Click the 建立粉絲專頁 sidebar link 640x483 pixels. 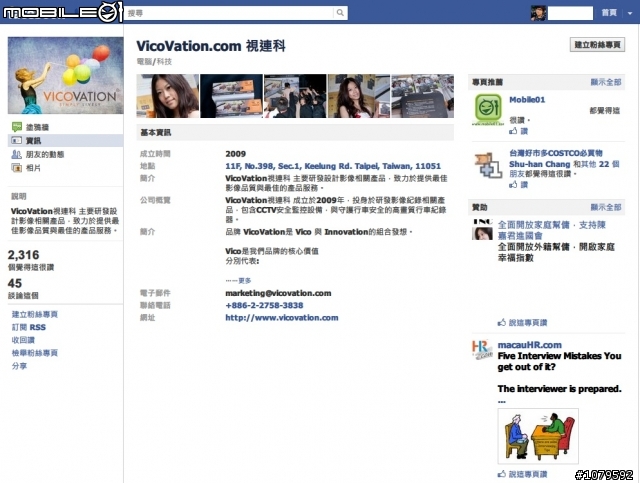tap(35, 314)
